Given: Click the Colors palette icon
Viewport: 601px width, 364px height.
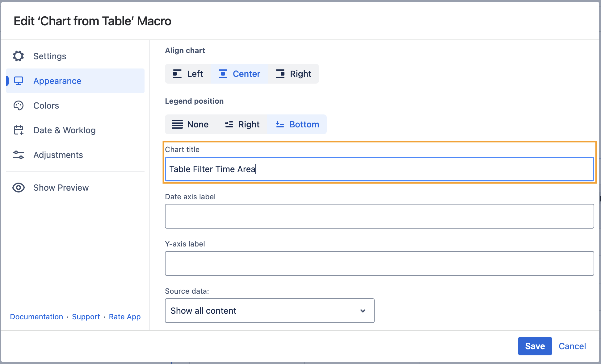Looking at the screenshot, I should click(18, 105).
